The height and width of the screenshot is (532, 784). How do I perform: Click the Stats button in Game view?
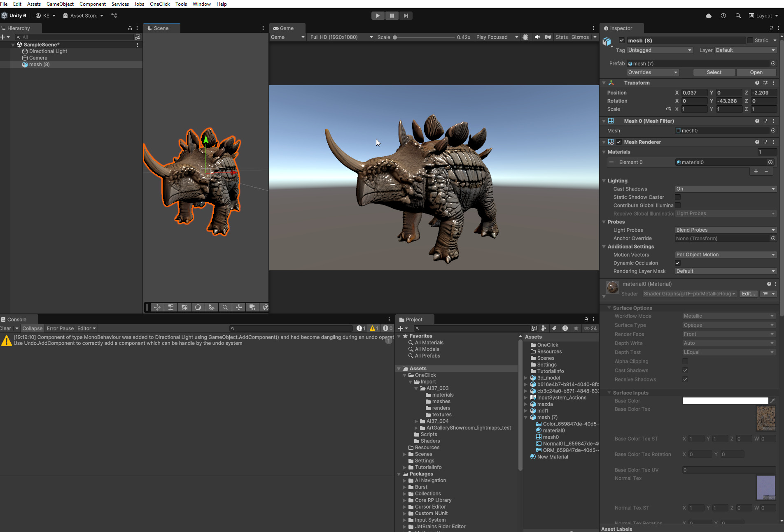[561, 37]
